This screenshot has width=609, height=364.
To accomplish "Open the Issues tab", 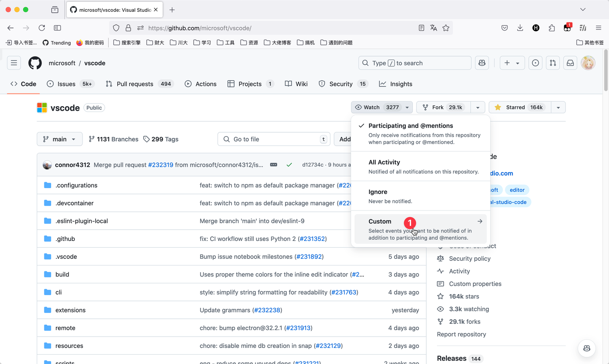I will tap(70, 84).
